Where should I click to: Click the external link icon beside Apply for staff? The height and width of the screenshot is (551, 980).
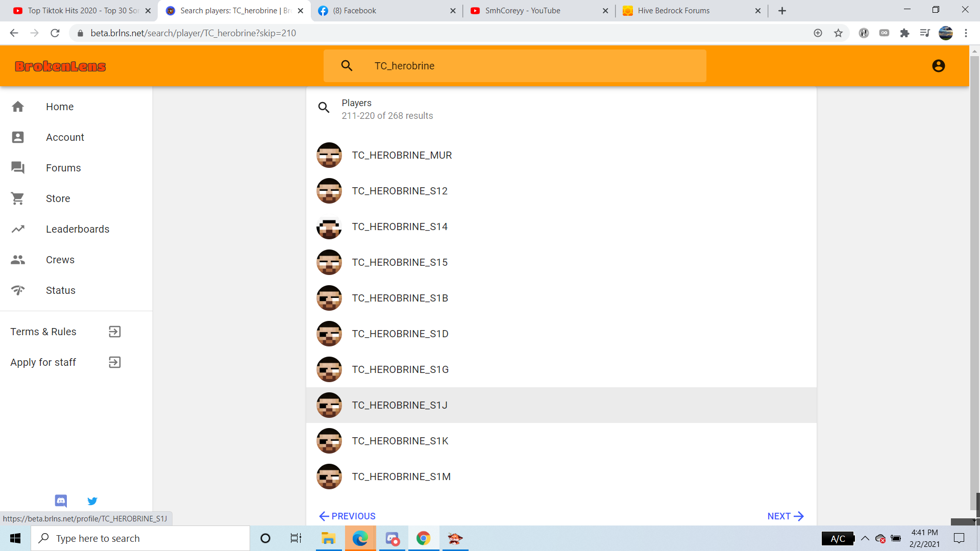coord(115,362)
